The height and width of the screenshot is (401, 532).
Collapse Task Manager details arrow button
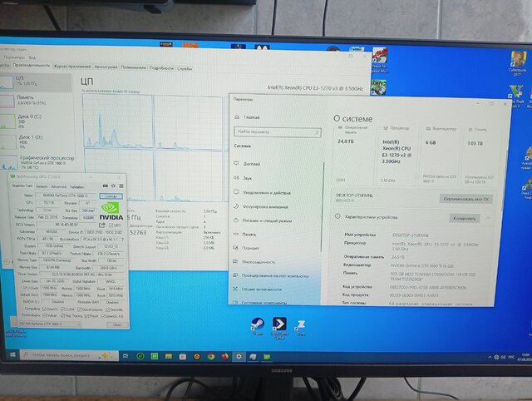7,262
